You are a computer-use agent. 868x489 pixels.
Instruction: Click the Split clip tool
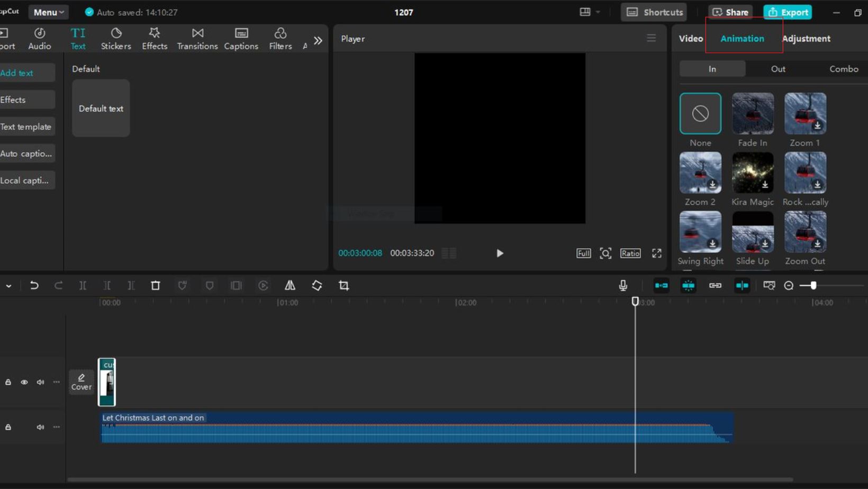point(83,286)
